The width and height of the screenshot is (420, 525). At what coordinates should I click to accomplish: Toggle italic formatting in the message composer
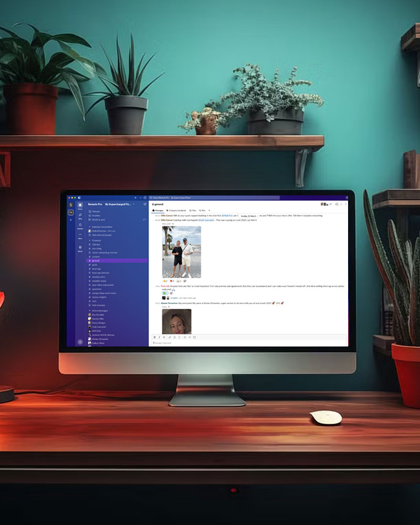[x=159, y=337]
